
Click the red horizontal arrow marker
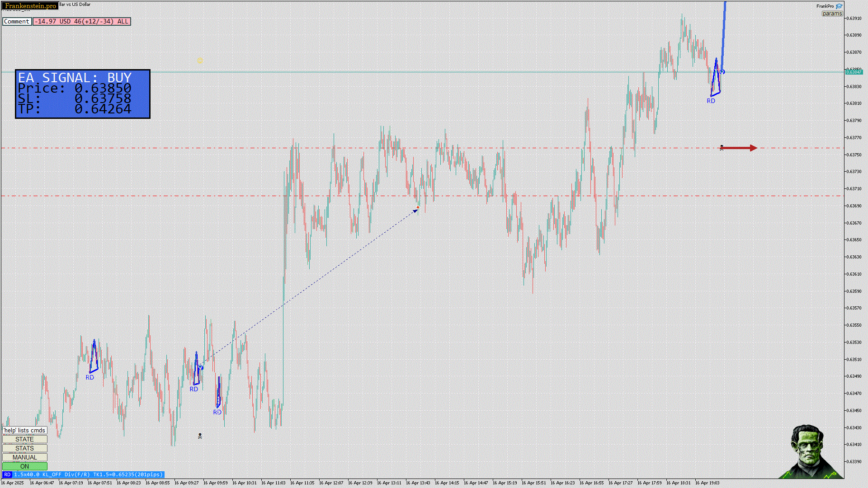coord(738,148)
